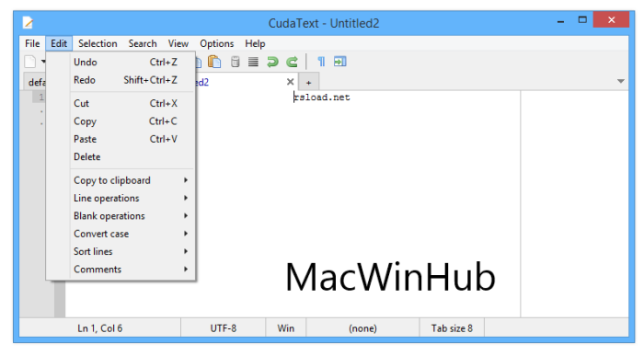Expand Convert case submenu
Image resolution: width=644 pixels, height=356 pixels.
121,234
